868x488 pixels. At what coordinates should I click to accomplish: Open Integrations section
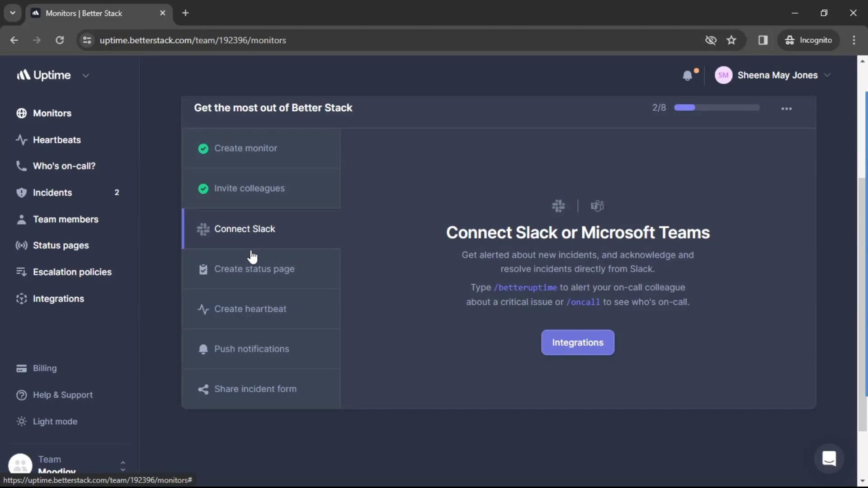(x=58, y=298)
